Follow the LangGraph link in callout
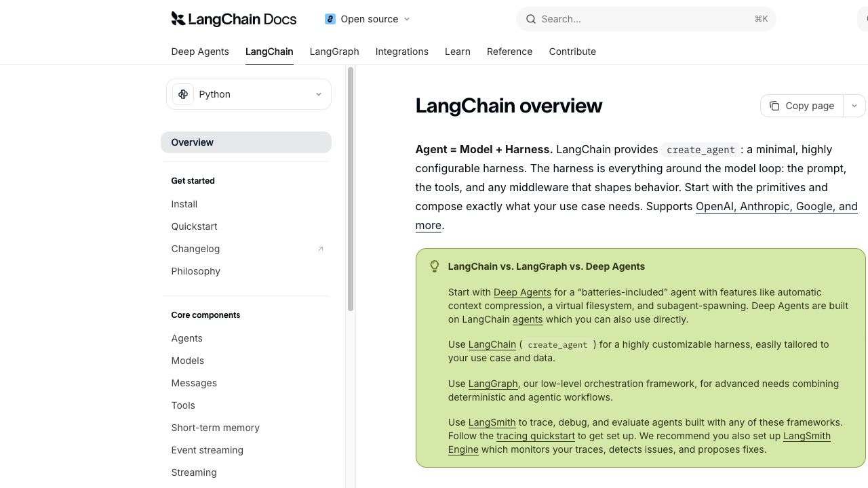This screenshot has height=488, width=868. tap(493, 384)
